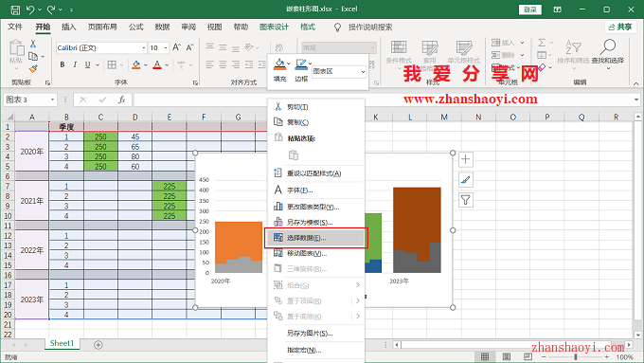644x363 pixels.
Task: Open the 填充 fill dropdown arrow in mini toolbar
Action: [289, 64]
